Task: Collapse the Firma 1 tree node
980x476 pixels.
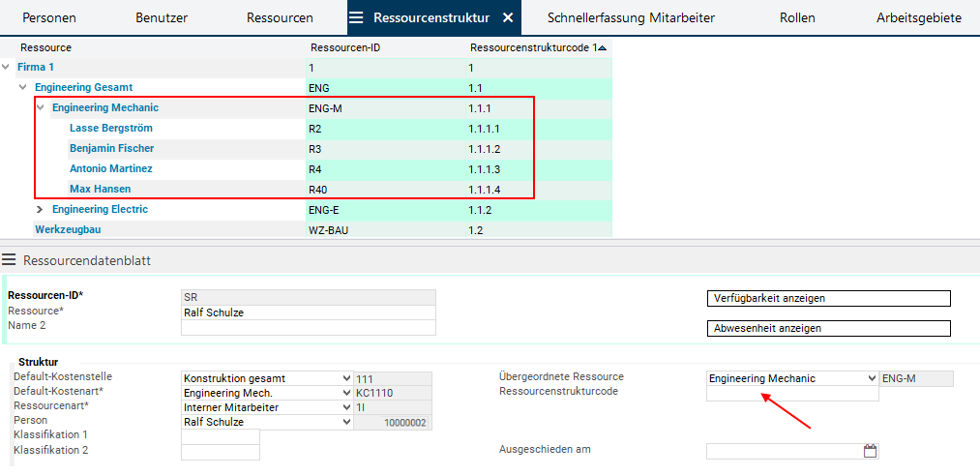Action: 7,67
